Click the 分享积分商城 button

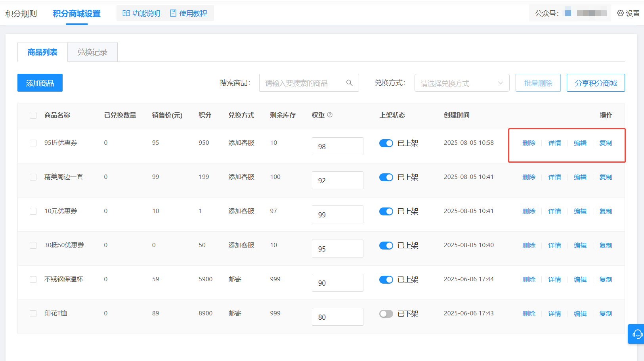[x=596, y=83]
